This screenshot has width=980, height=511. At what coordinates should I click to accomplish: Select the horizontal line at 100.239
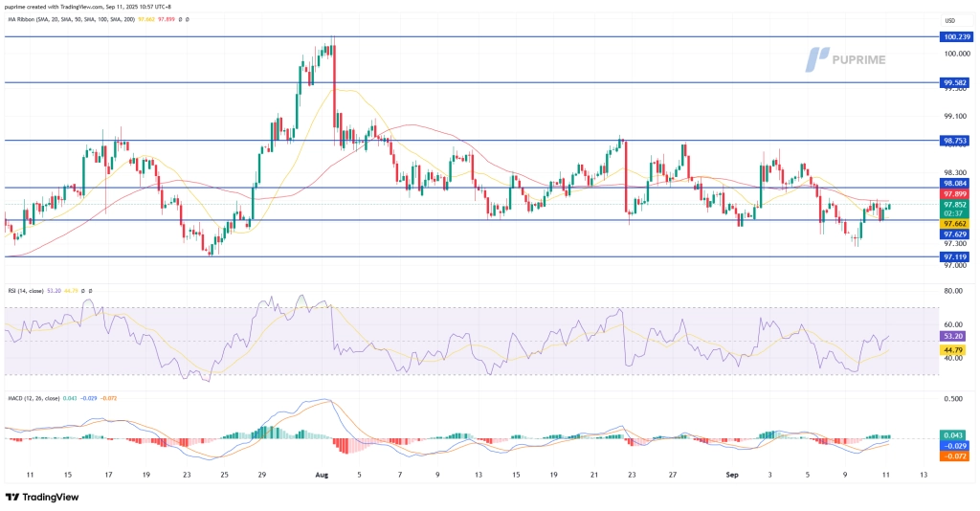[472, 37]
